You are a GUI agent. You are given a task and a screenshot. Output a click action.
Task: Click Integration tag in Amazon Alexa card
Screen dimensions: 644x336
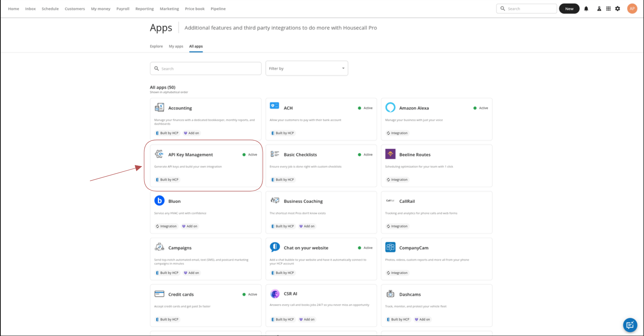[x=397, y=133]
